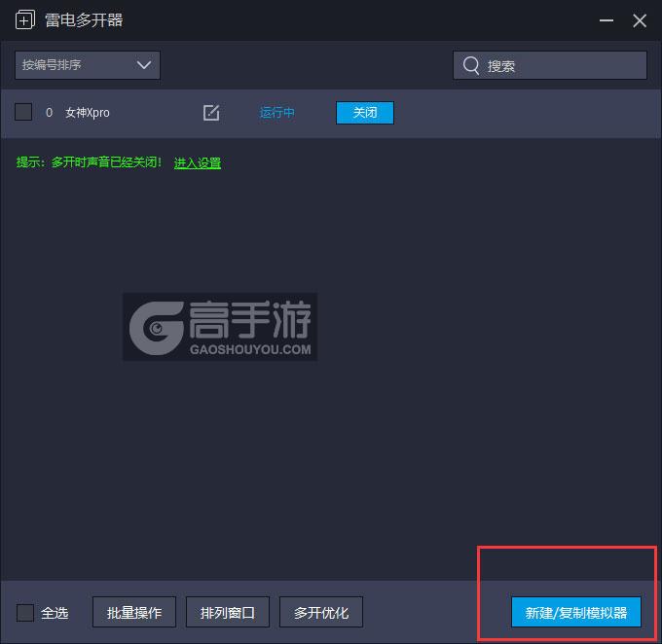Click the emulator index number 0
662x644 pixels.
tap(49, 113)
